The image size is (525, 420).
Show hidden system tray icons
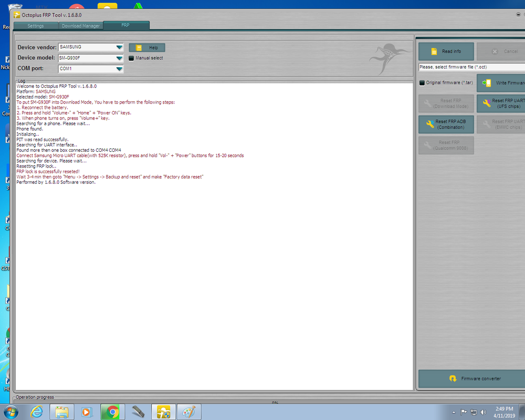point(454,412)
